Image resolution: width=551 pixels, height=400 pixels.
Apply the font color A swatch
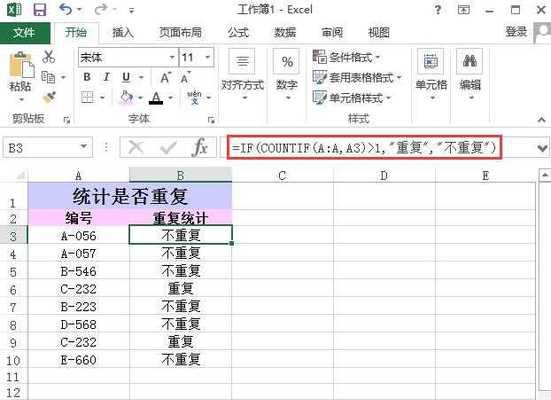tap(156, 98)
